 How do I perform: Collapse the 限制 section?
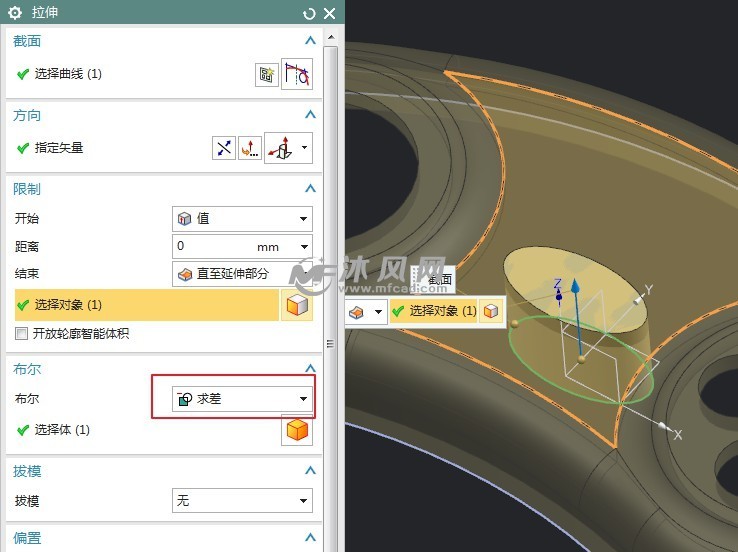click(x=310, y=189)
